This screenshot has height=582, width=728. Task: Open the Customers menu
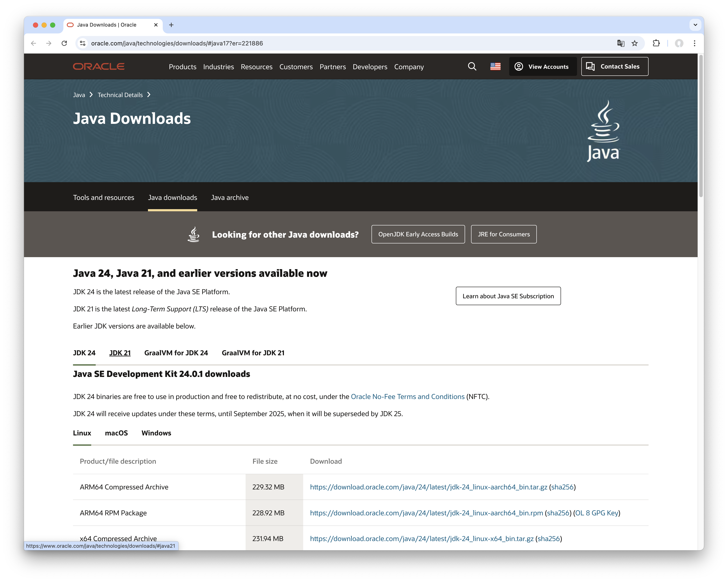(x=296, y=67)
